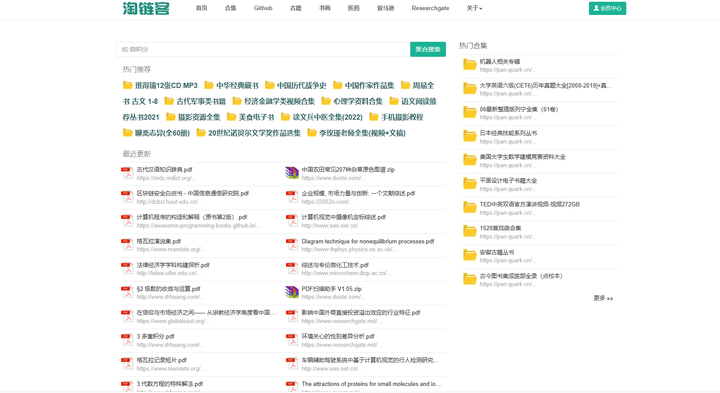720x393 pixels.
Task: Open 古今图书集成医部全录（点校本）
Action: pyautogui.click(x=521, y=276)
